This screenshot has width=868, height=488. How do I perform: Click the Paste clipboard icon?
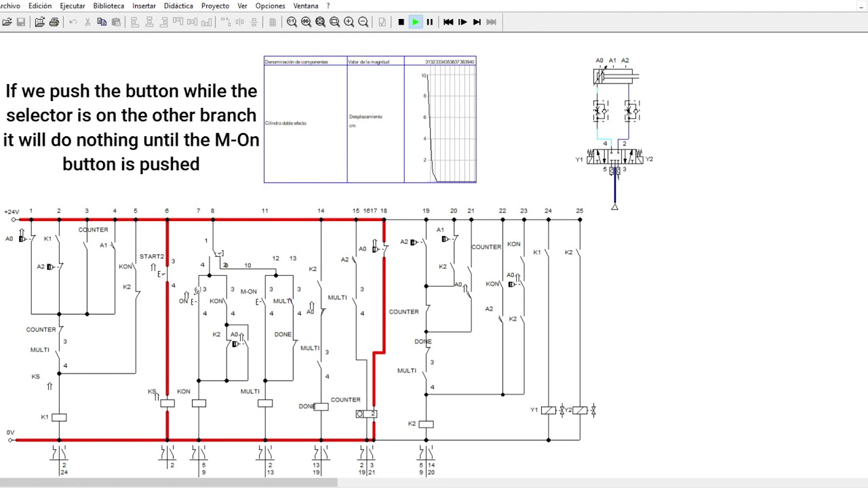tap(116, 22)
